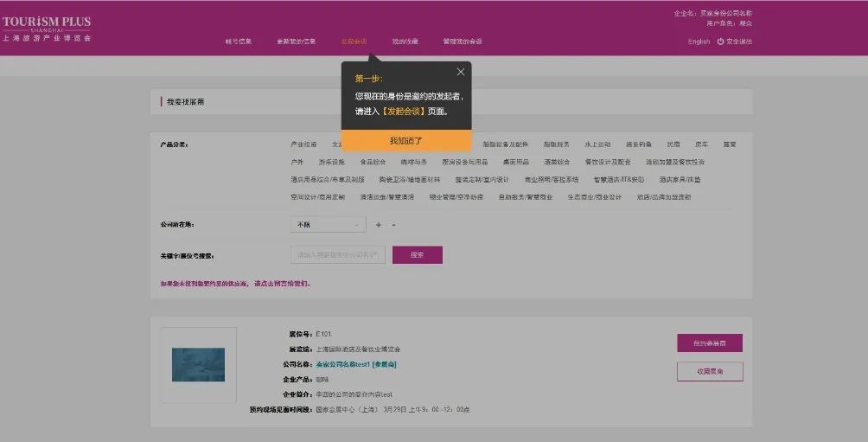Select the 整装定制/室内设计 category

[482, 180]
